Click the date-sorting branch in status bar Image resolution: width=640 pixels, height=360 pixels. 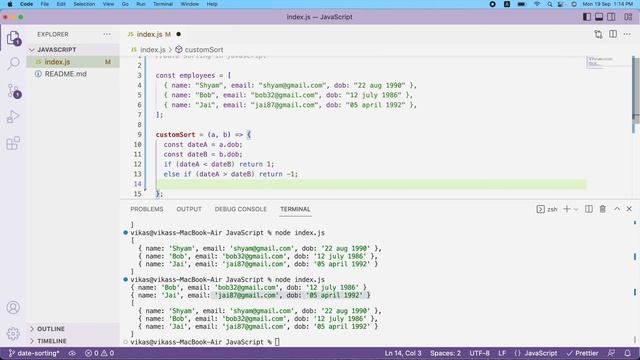coord(34,353)
